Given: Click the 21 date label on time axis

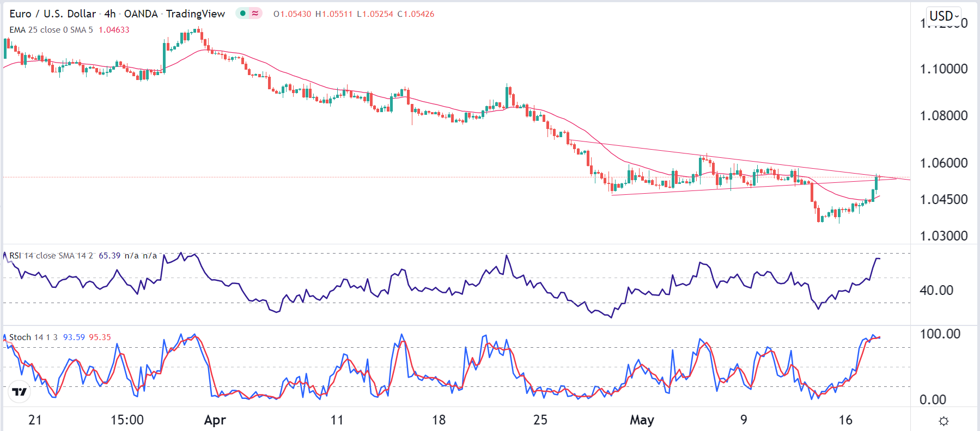Looking at the screenshot, I should [x=35, y=420].
